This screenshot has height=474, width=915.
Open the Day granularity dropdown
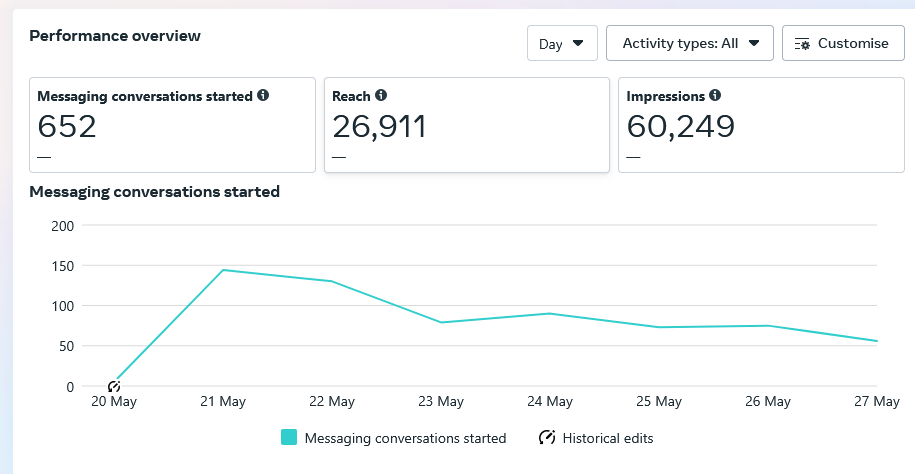pyautogui.click(x=562, y=44)
